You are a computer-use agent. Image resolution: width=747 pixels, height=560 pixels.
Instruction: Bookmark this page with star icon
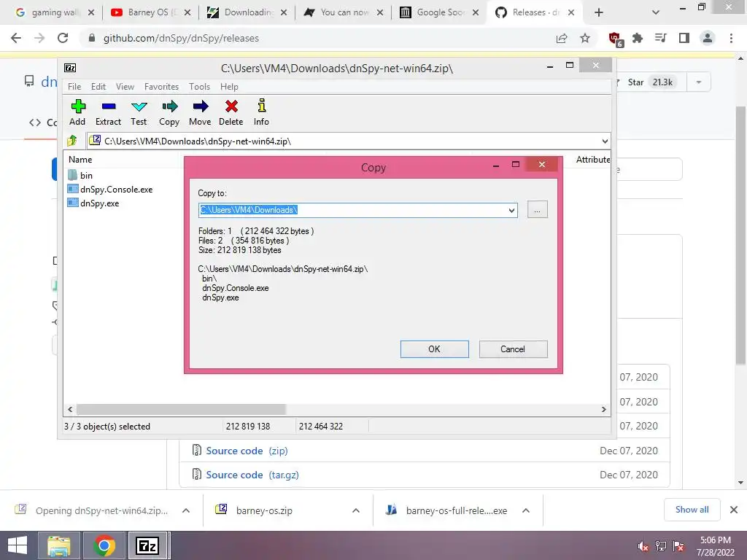(x=585, y=38)
